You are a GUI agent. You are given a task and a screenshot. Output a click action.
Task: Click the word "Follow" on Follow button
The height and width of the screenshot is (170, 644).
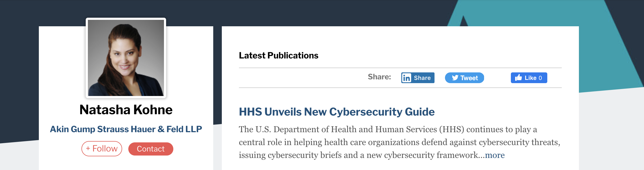105,149
